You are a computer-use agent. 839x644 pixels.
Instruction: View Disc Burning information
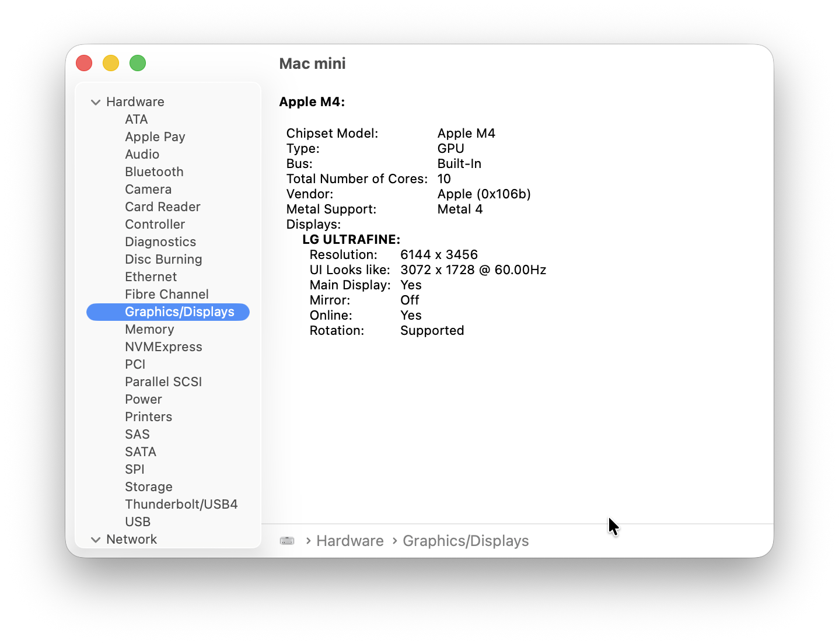point(163,259)
